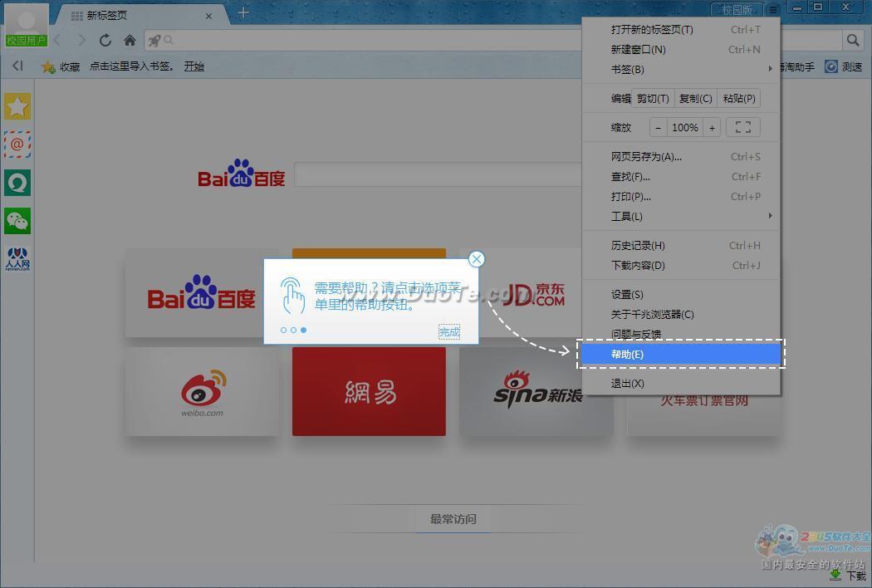Open the green Q icon in sidebar
Screen dimensions: 872x588
tap(17, 183)
